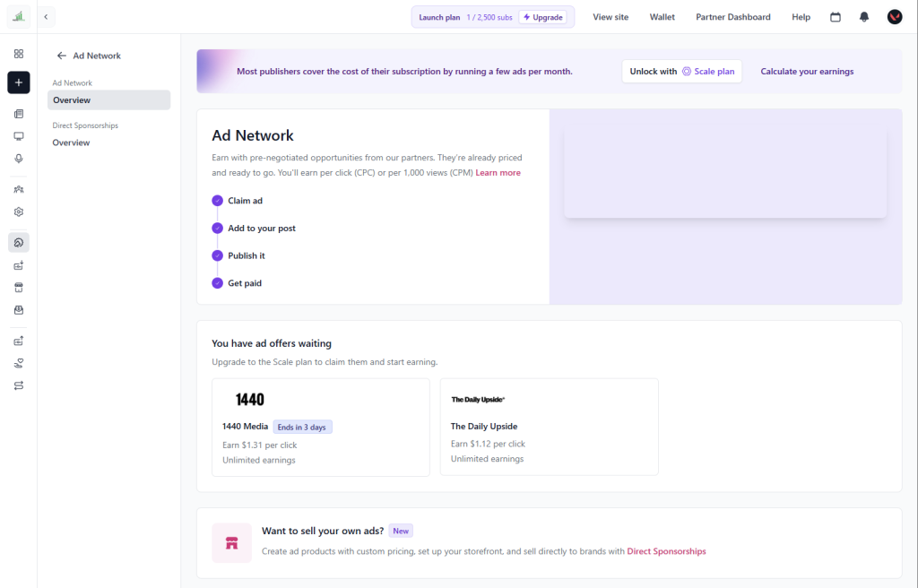Click Calculate your earnings link
The image size is (918, 588).
point(807,72)
